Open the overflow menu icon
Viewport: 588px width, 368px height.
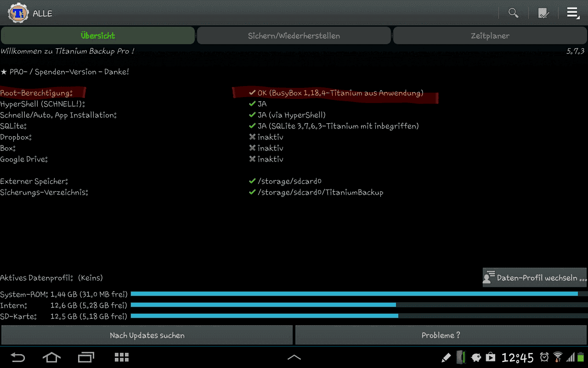click(573, 13)
